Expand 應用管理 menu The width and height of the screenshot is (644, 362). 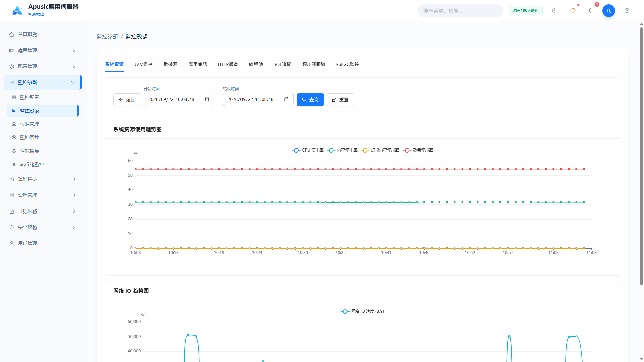[43, 50]
